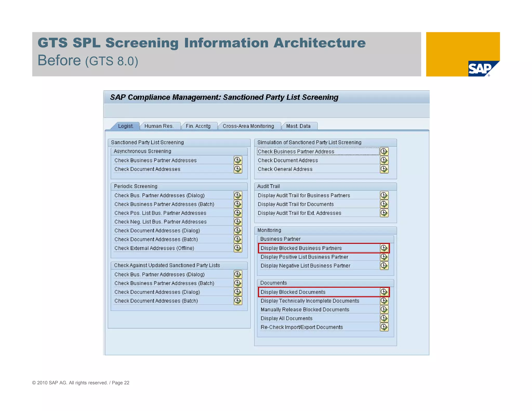Execute icon for updated lists Check Document Addresses (Dialog)

tap(238, 292)
